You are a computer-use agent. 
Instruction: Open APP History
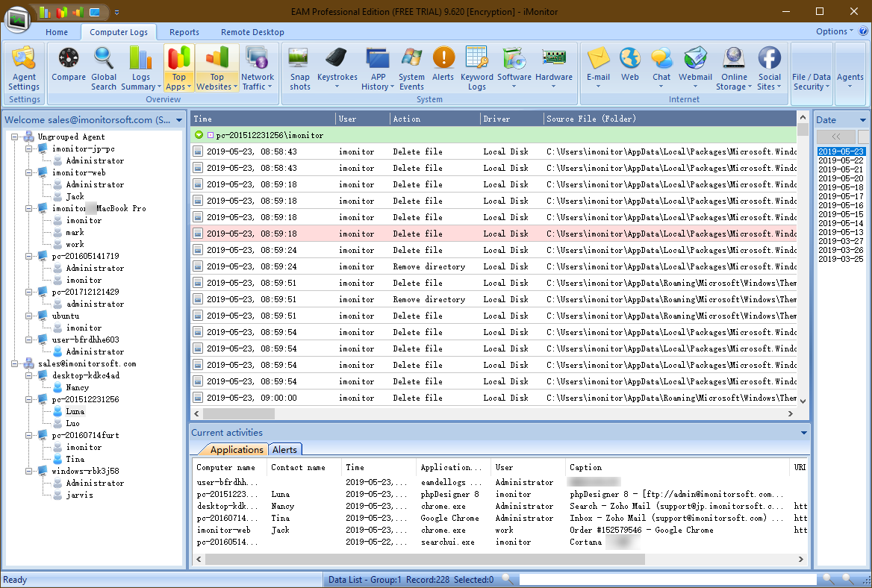tap(378, 69)
